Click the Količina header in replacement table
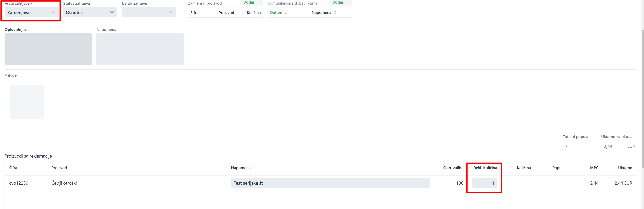This screenshot has width=644, height=209. 254,13
